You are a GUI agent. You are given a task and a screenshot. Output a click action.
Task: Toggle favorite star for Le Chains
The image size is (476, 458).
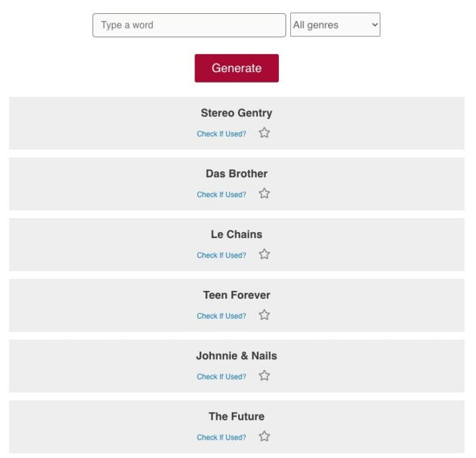tap(264, 254)
